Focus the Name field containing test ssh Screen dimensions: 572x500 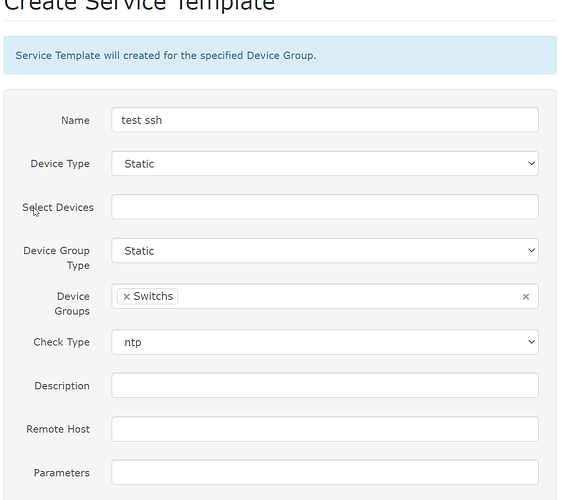(325, 120)
